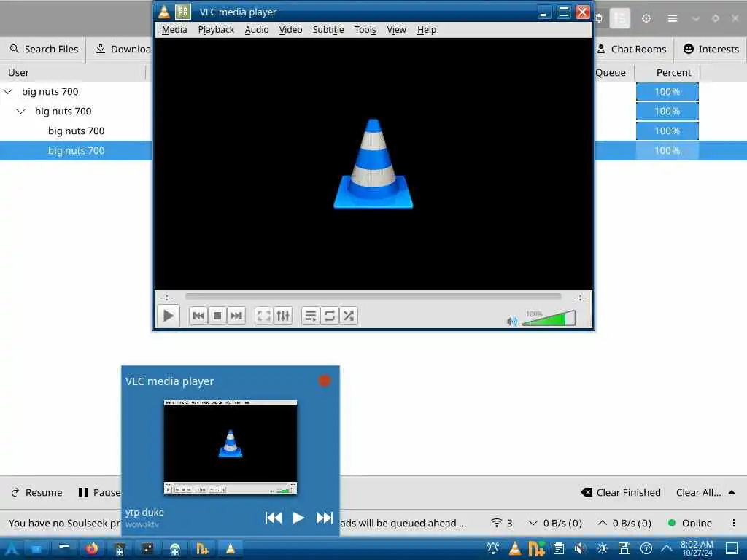
Task: Click VLC's seek bar timeline
Action: [373, 297]
